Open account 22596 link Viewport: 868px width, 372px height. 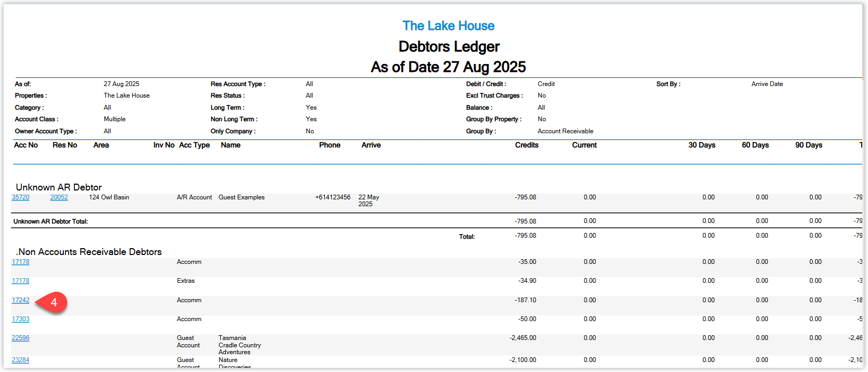coord(20,338)
